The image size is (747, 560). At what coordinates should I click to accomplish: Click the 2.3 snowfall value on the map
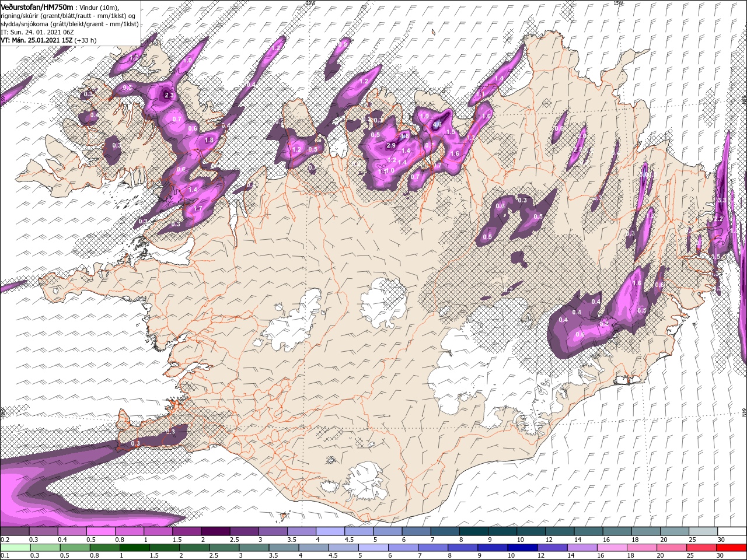[170, 94]
